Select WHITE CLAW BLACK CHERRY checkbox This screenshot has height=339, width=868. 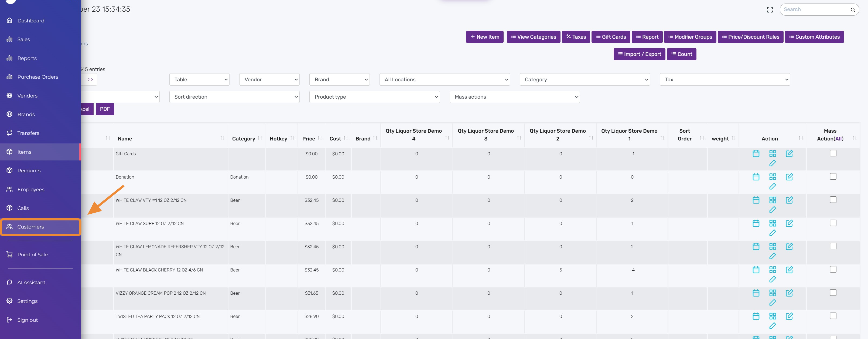[x=833, y=269]
